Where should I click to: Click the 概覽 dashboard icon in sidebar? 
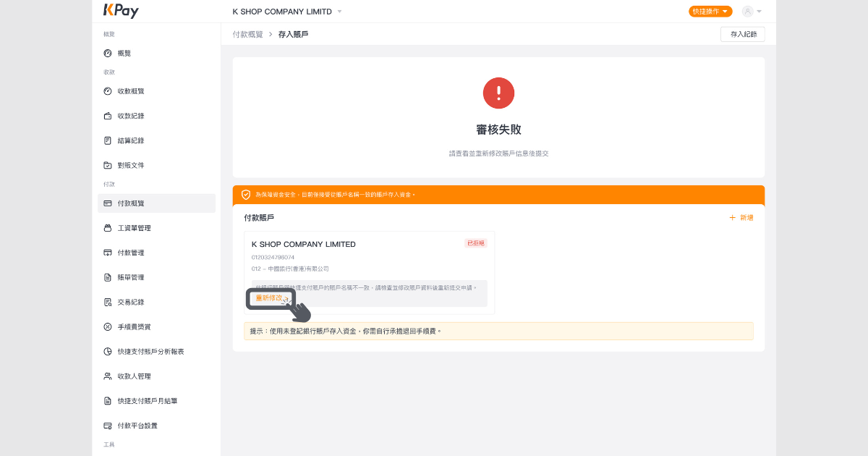[108, 54]
